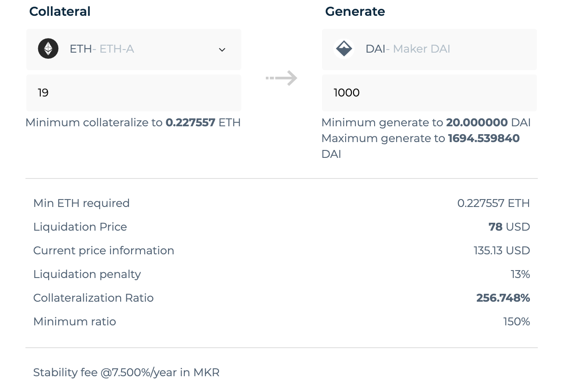Use minimum generate amount 20.000000 DAI
Screen dimensions: 565x392
477,122
